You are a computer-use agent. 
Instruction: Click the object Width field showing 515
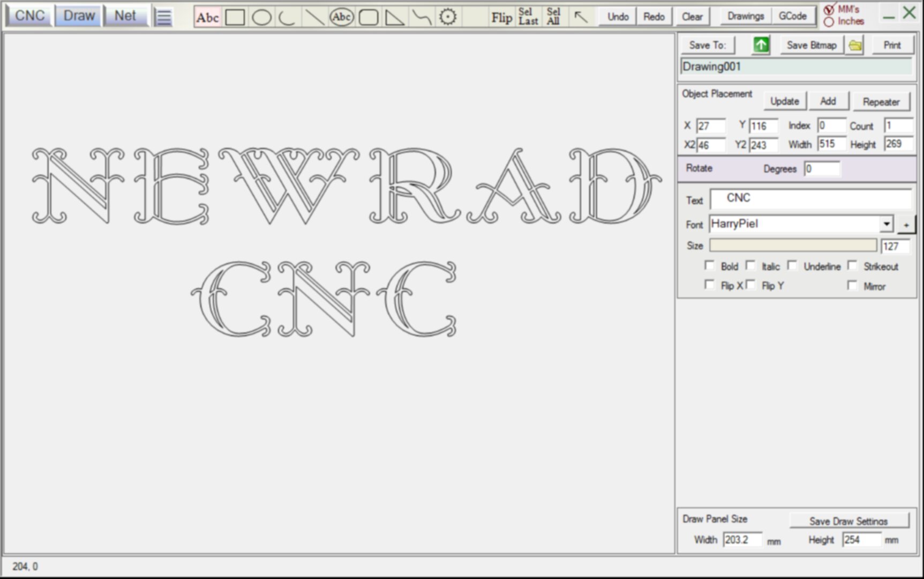[x=831, y=144]
